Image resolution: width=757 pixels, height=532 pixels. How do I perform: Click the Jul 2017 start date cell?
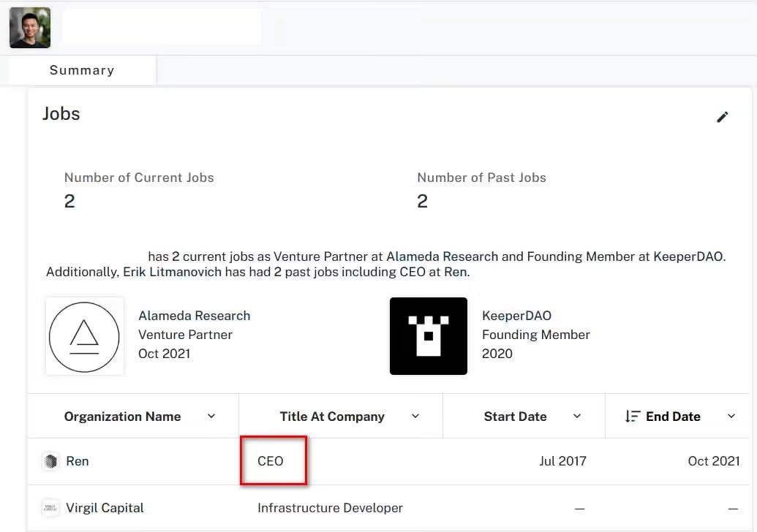(562, 461)
